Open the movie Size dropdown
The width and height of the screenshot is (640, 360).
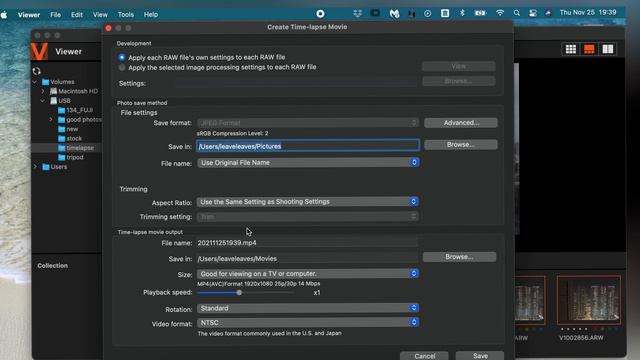click(x=308, y=273)
